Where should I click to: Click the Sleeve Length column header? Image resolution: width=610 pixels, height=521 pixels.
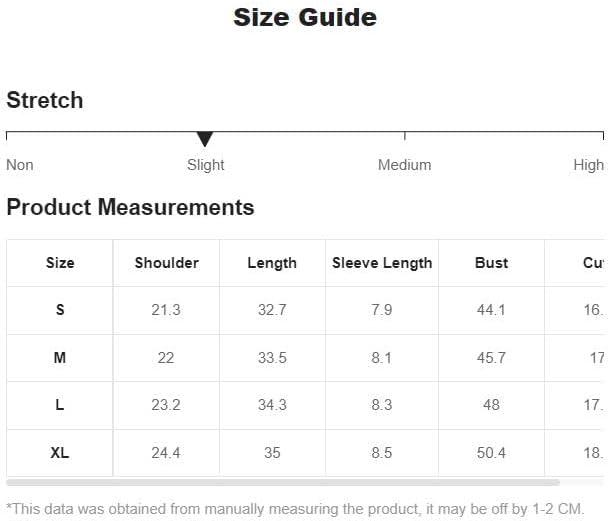point(382,263)
